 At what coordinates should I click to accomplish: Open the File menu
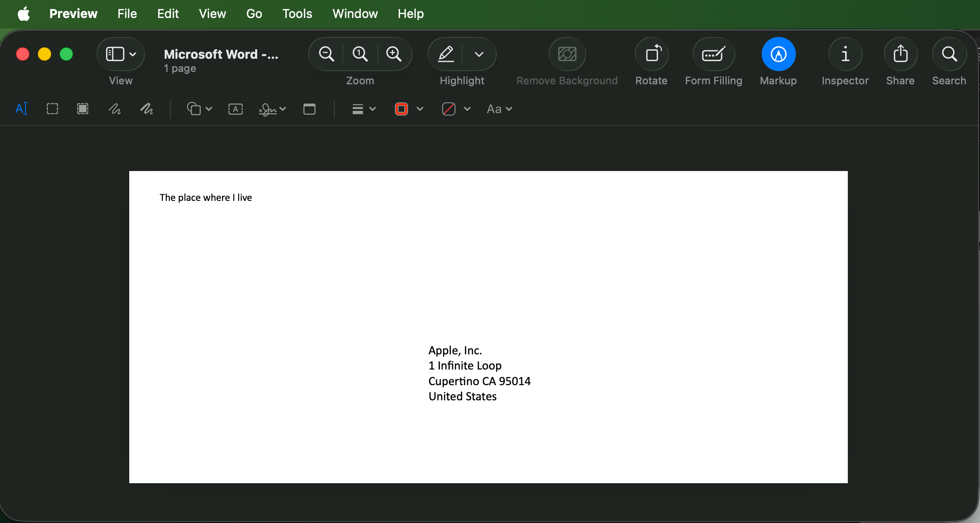point(127,14)
